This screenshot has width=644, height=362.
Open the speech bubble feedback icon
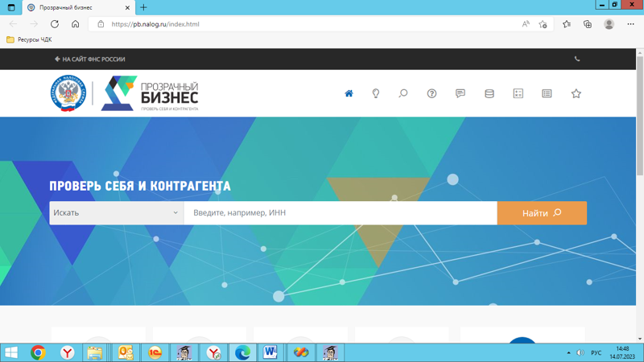click(460, 93)
